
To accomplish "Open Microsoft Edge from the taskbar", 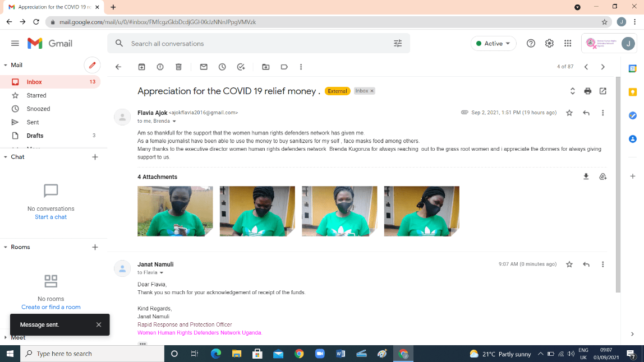I will [215, 354].
